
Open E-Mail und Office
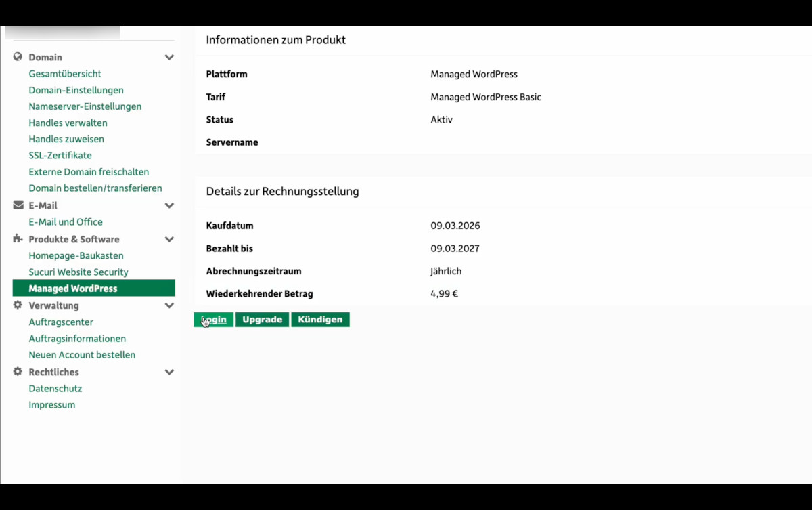[66, 222]
